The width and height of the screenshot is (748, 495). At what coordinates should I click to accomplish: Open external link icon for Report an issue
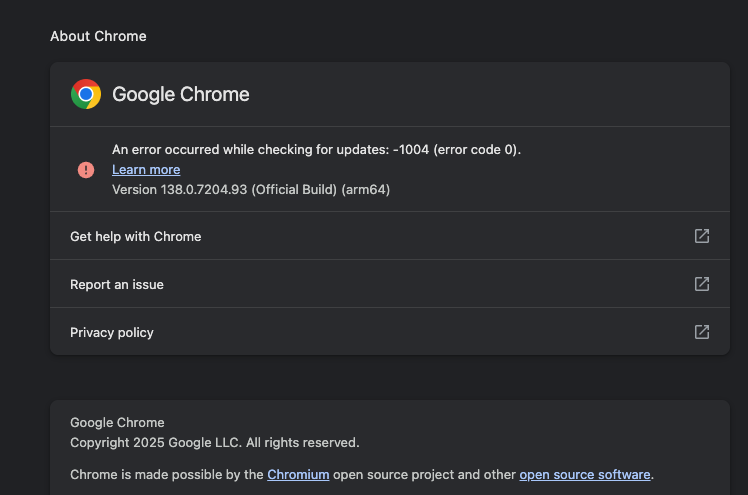pyautogui.click(x=702, y=284)
